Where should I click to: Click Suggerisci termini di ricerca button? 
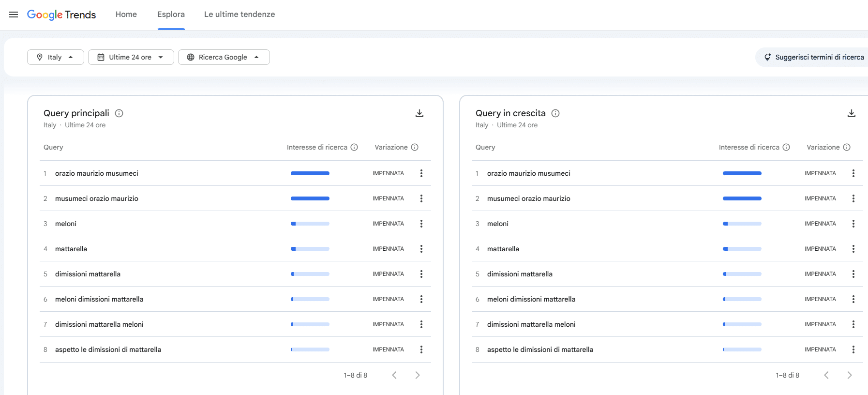814,57
